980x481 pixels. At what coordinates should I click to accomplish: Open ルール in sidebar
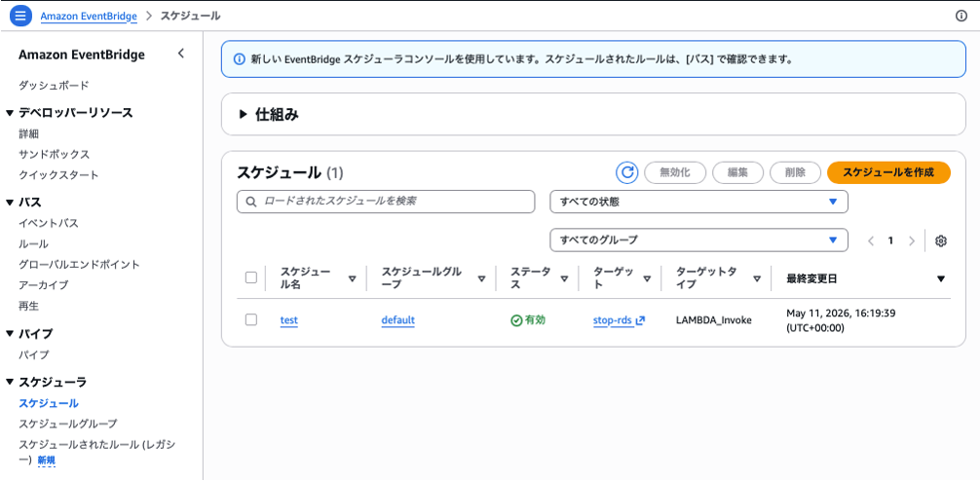pos(34,243)
